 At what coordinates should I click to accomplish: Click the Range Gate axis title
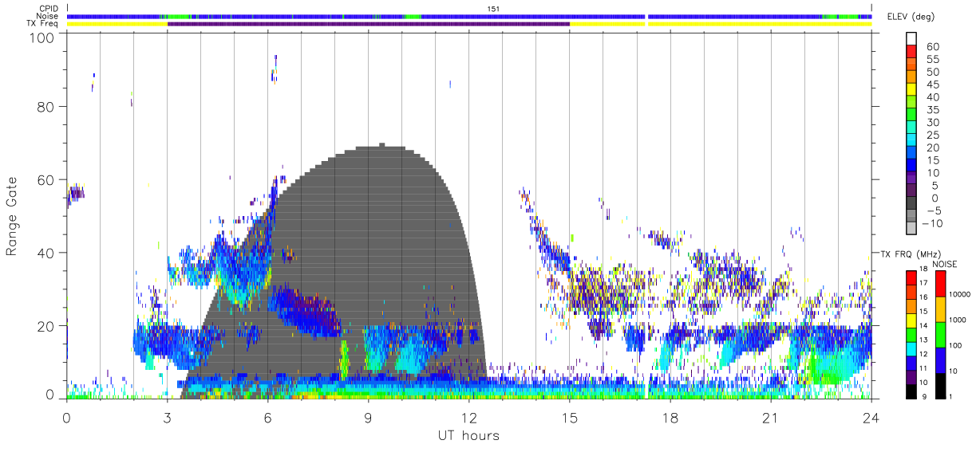[12, 216]
